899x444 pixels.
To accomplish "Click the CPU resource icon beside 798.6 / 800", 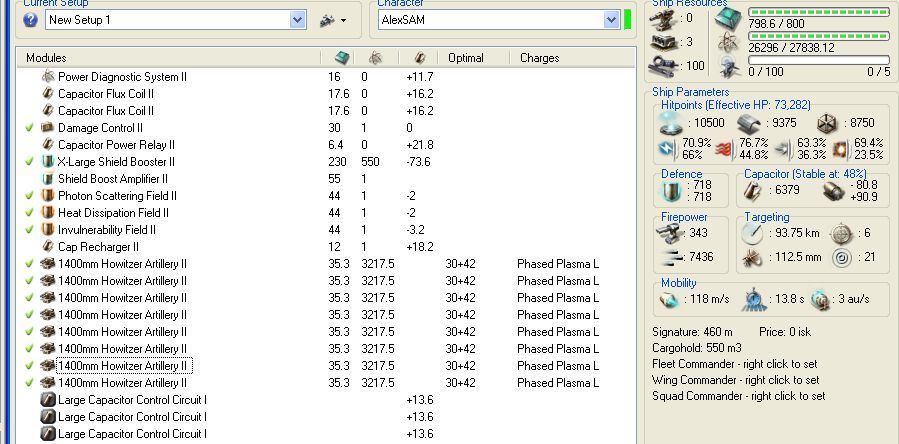I will click(x=728, y=18).
